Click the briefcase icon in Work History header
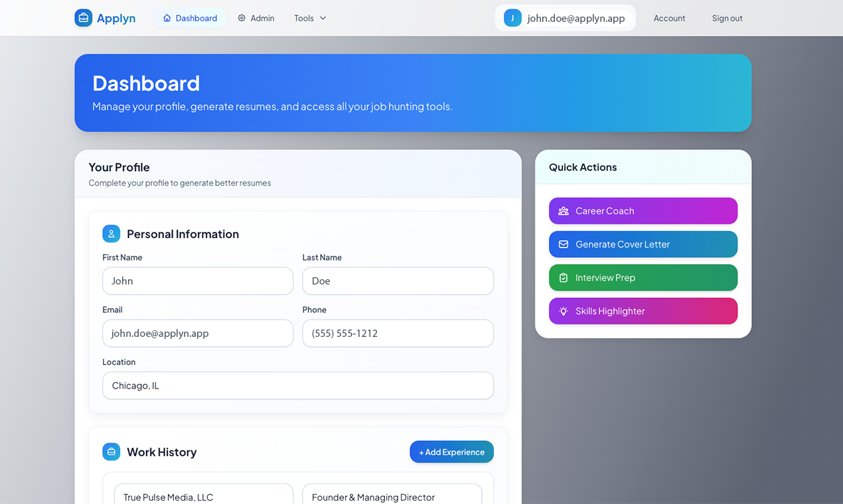The height and width of the screenshot is (504, 843). [111, 452]
